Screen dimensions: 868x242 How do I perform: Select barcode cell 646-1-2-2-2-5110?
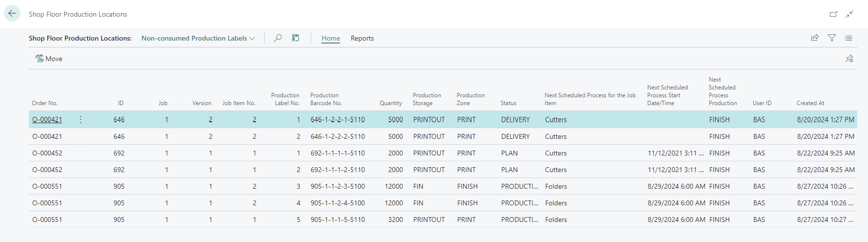(338, 136)
